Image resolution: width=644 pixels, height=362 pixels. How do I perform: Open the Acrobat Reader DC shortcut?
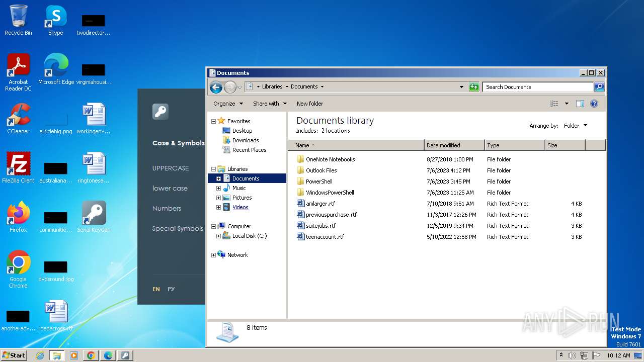(x=18, y=72)
